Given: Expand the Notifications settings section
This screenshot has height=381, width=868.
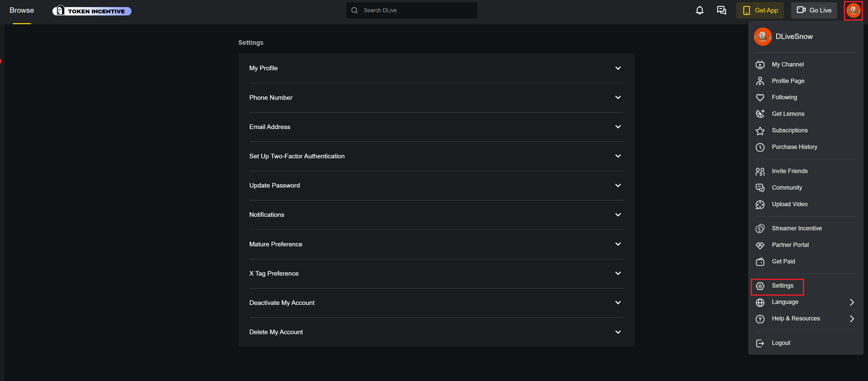Looking at the screenshot, I should point(618,215).
